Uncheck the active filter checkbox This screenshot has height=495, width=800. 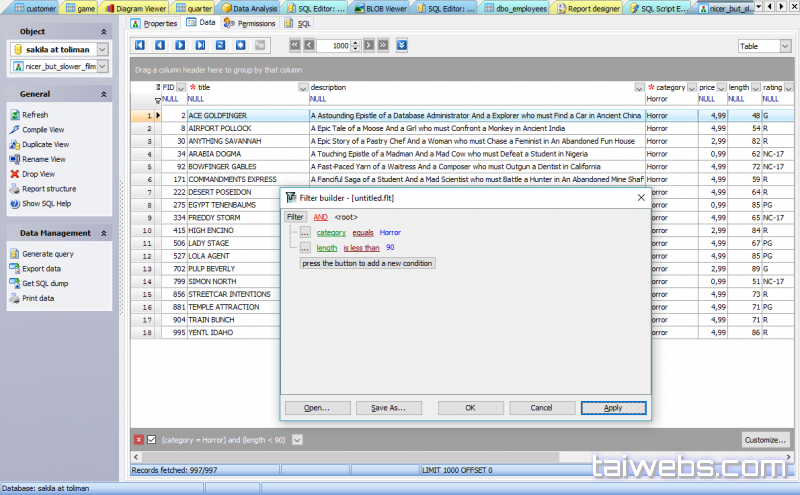(152, 439)
